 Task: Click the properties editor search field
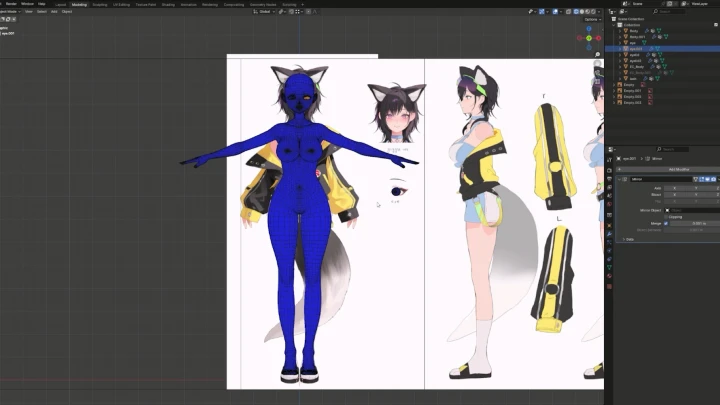(x=673, y=149)
